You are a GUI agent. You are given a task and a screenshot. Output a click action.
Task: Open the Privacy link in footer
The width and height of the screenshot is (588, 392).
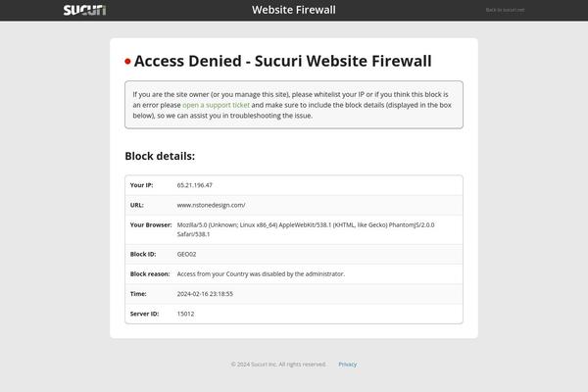pyautogui.click(x=347, y=364)
